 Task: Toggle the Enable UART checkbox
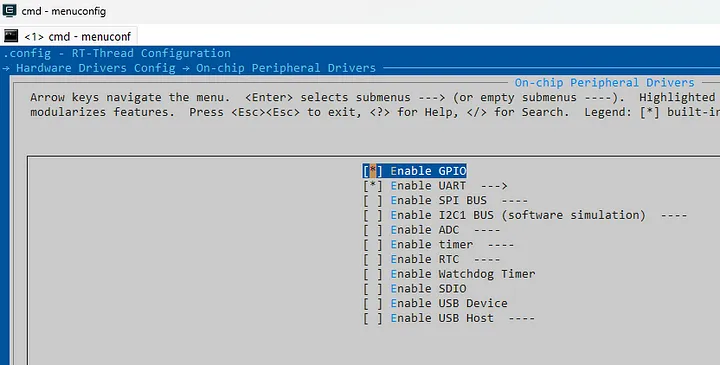[x=372, y=186]
